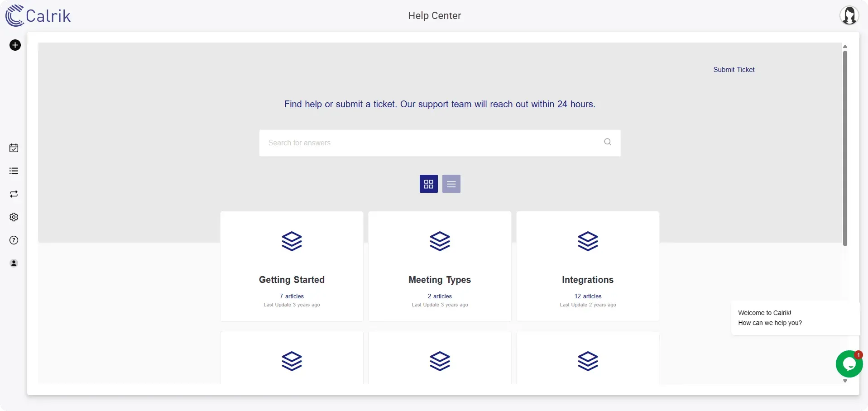Create new item with plus button
Viewport: 868px width, 411px height.
click(x=15, y=45)
